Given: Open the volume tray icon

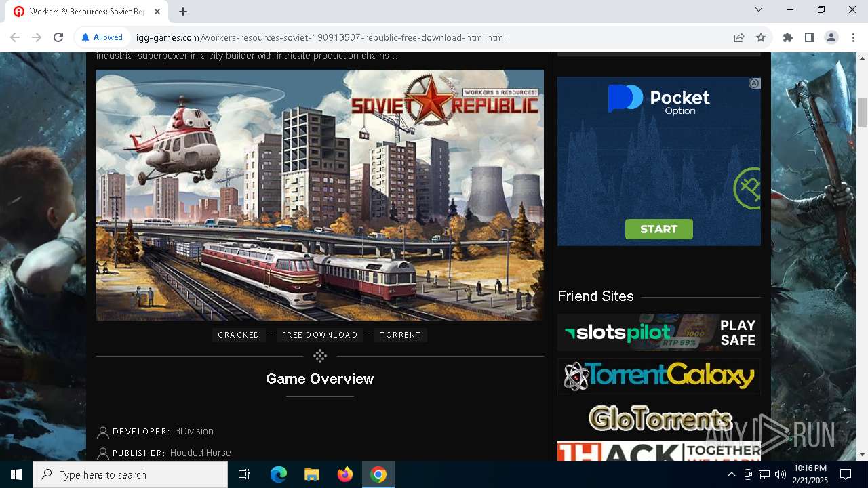Looking at the screenshot, I should coord(781,474).
